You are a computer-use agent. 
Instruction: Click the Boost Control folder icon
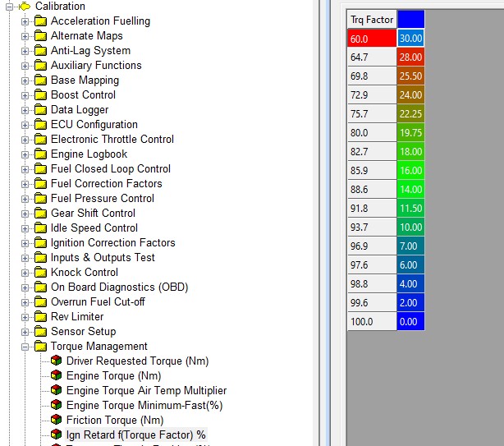[40, 95]
